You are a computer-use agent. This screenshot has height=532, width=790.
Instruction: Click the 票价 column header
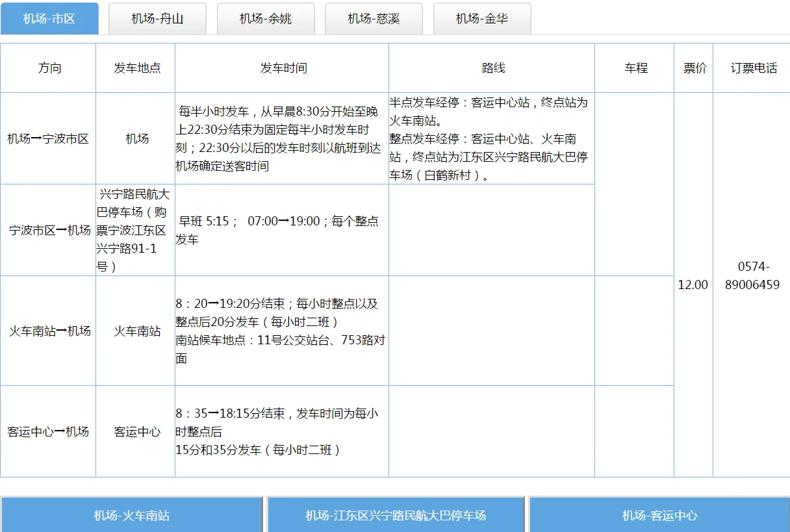coord(693,67)
